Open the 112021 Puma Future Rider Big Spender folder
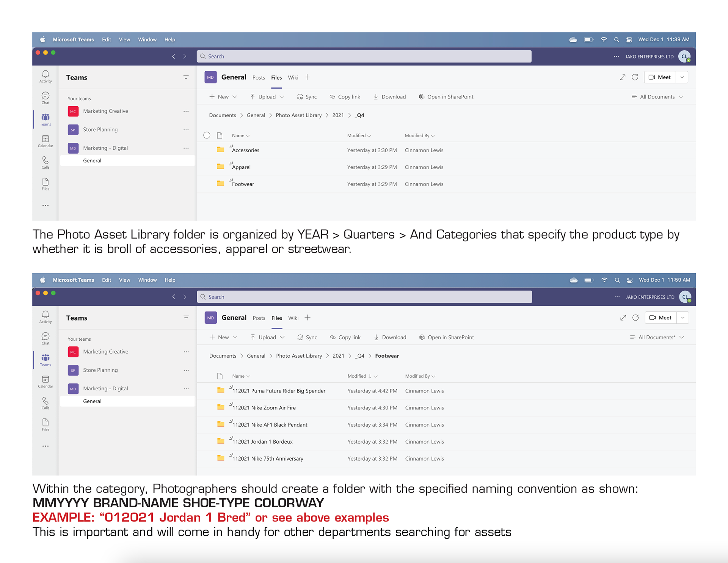The height and width of the screenshot is (563, 728). 279,391
